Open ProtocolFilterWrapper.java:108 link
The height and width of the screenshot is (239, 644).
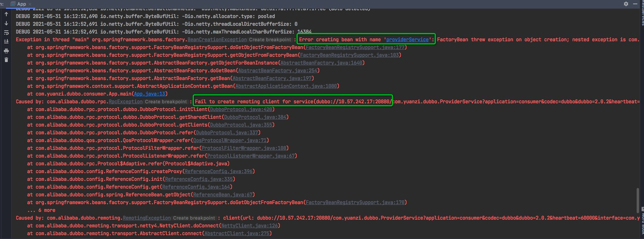[x=244, y=148]
